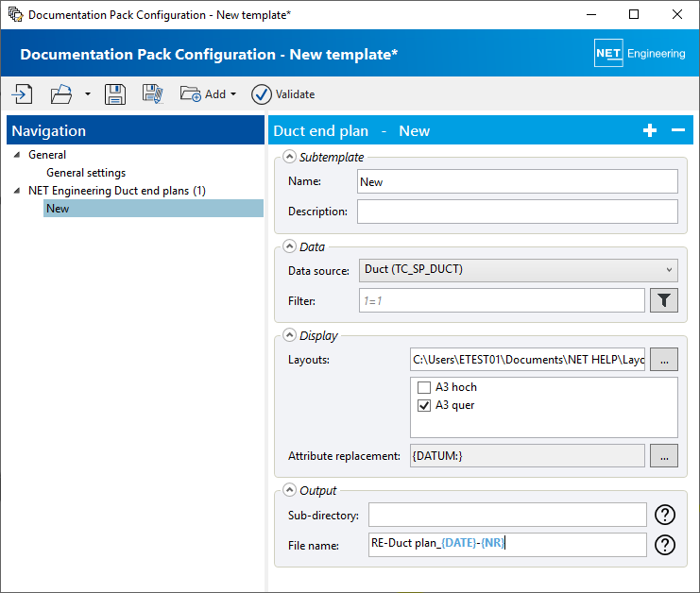Click in the Layouts path field
The width and height of the screenshot is (700, 593).
click(527, 360)
